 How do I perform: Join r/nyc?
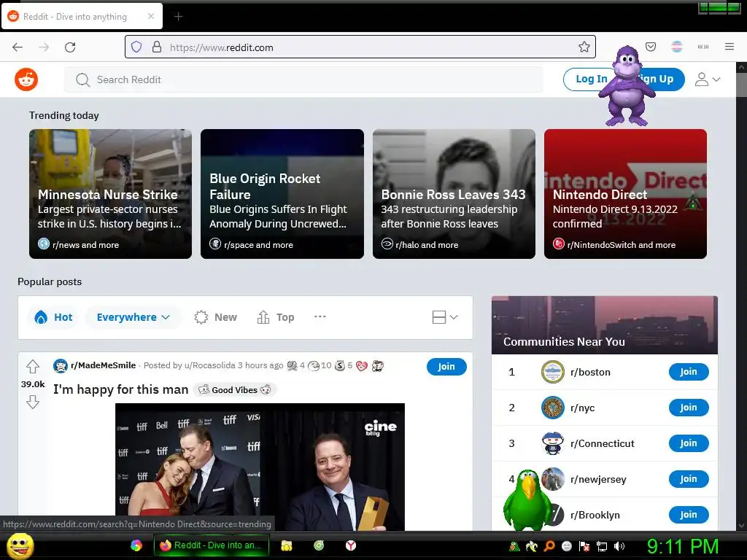(689, 408)
